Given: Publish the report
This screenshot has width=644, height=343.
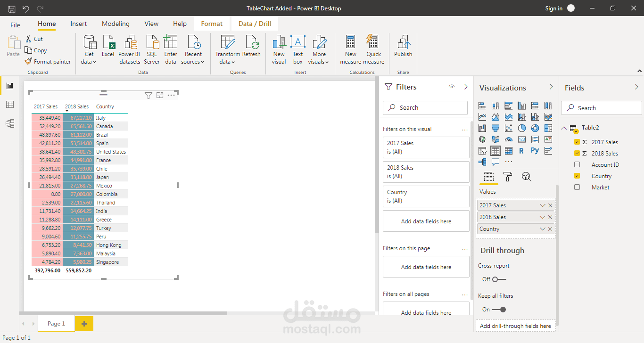Looking at the screenshot, I should click(x=404, y=46).
